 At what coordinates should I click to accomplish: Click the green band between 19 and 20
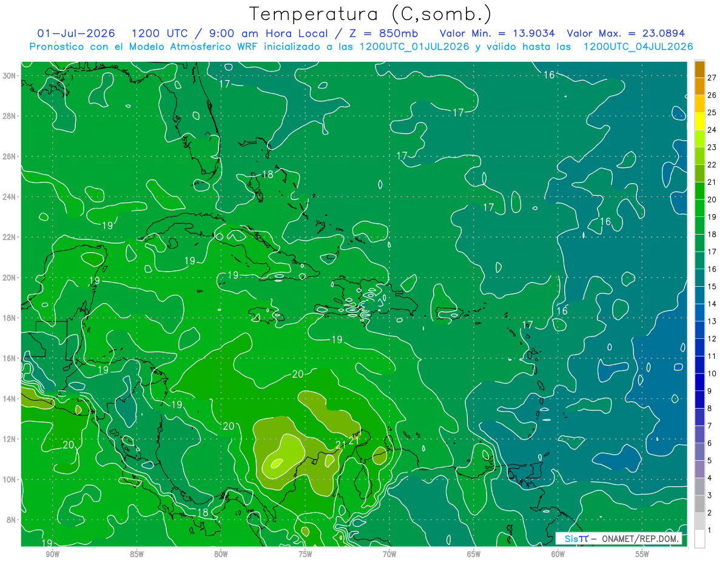coord(699,208)
